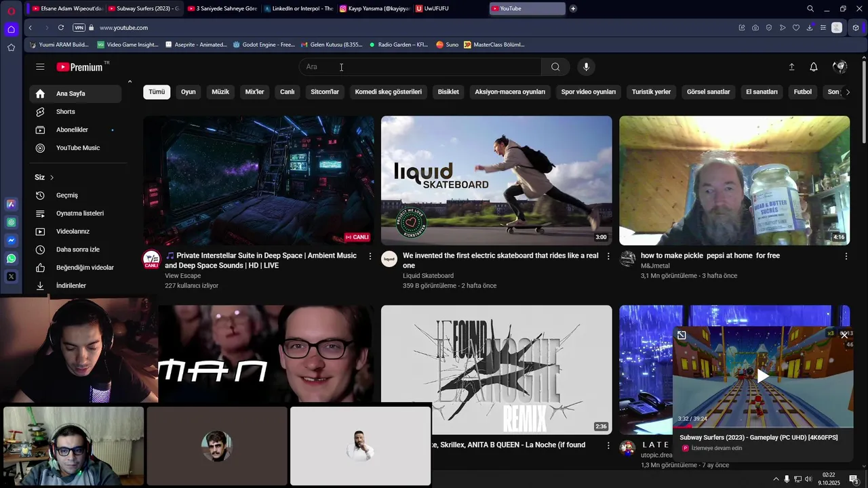Select the 'Tümü' category chip
The width and height of the screenshot is (868, 488).
coord(157,92)
